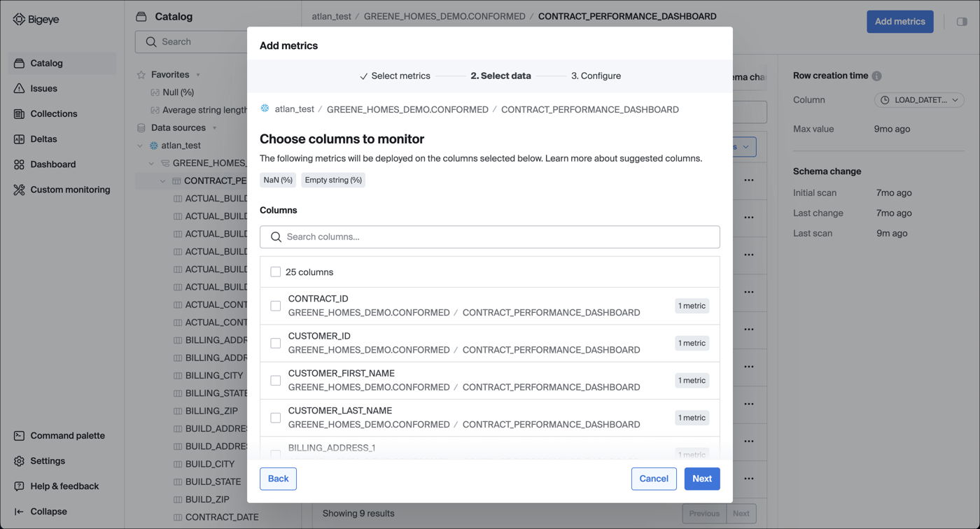Click the snowflake icon in the dialog breadcrumb
The width and height of the screenshot is (980, 529).
point(265,108)
